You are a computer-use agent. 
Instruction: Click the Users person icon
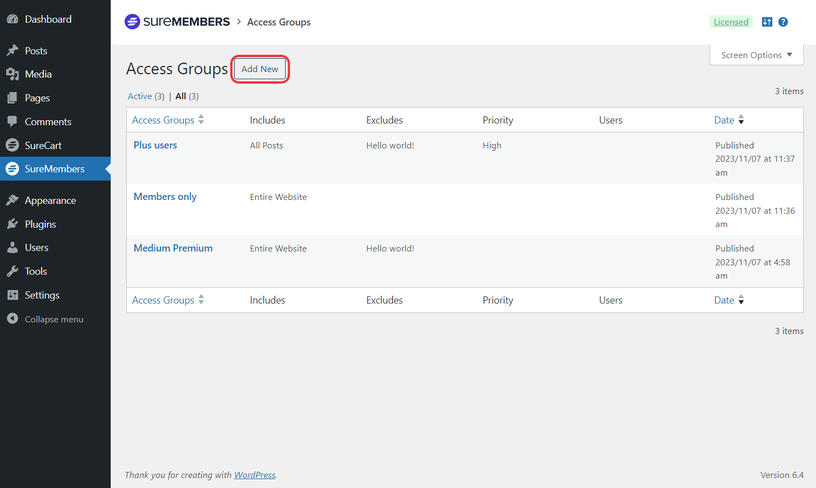coord(12,248)
